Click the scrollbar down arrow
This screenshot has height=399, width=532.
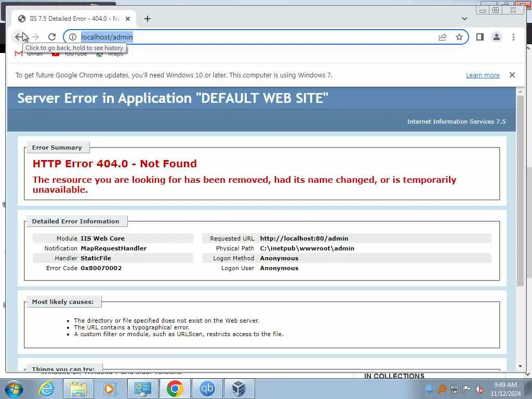pyautogui.click(x=520, y=366)
